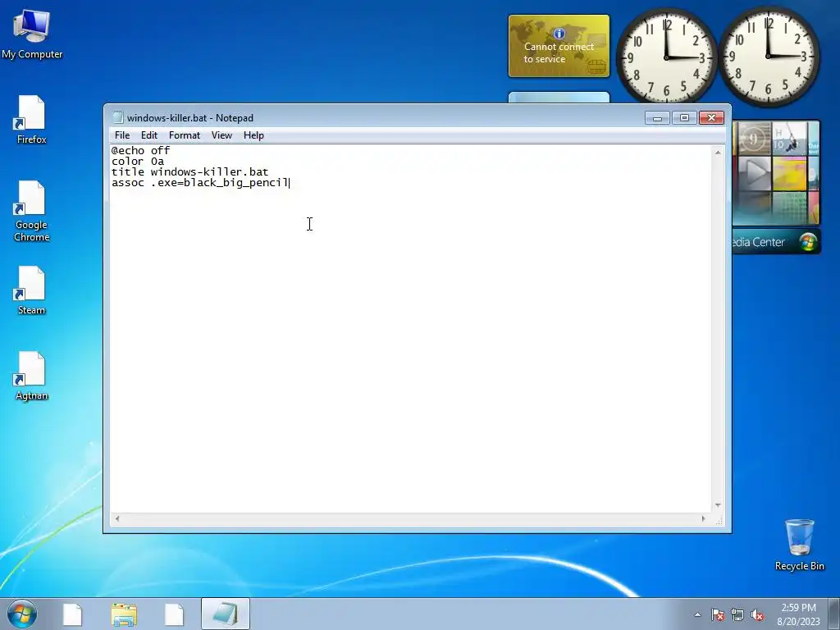
Task: Open network status tray icon
Action: tap(737, 614)
